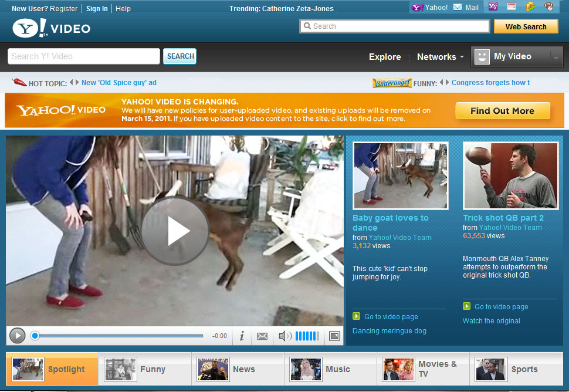The width and height of the screenshot is (569, 392).
Task: Open the Yahoo! Video logo home link
Action: click(51, 28)
